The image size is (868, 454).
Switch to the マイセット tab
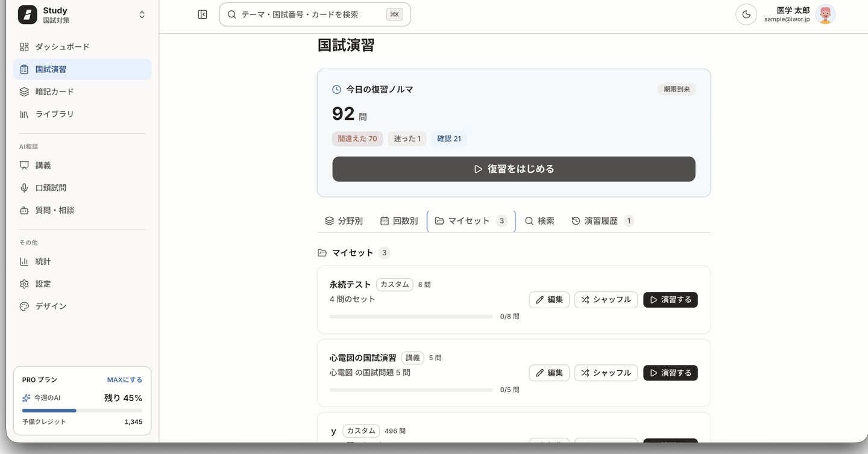coord(471,221)
